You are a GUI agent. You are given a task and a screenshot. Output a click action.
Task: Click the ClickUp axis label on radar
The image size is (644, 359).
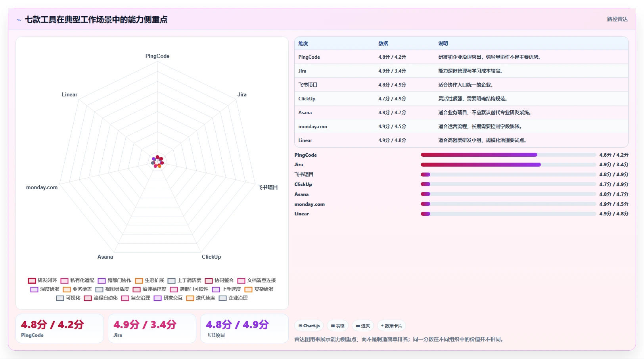coord(211,257)
